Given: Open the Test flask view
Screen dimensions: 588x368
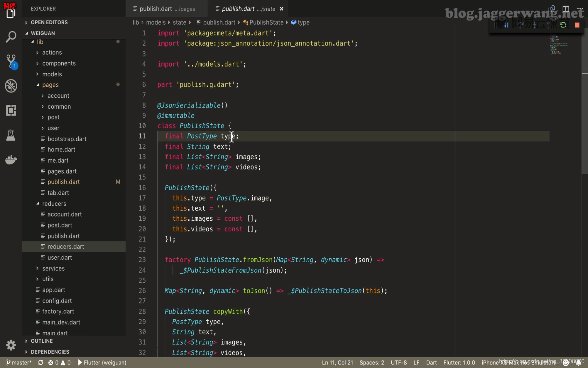Looking at the screenshot, I should coord(11,135).
